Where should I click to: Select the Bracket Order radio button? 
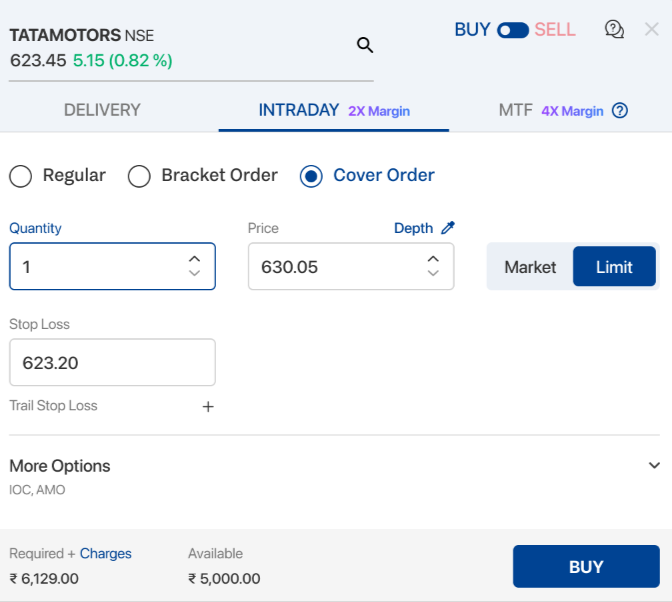139,176
